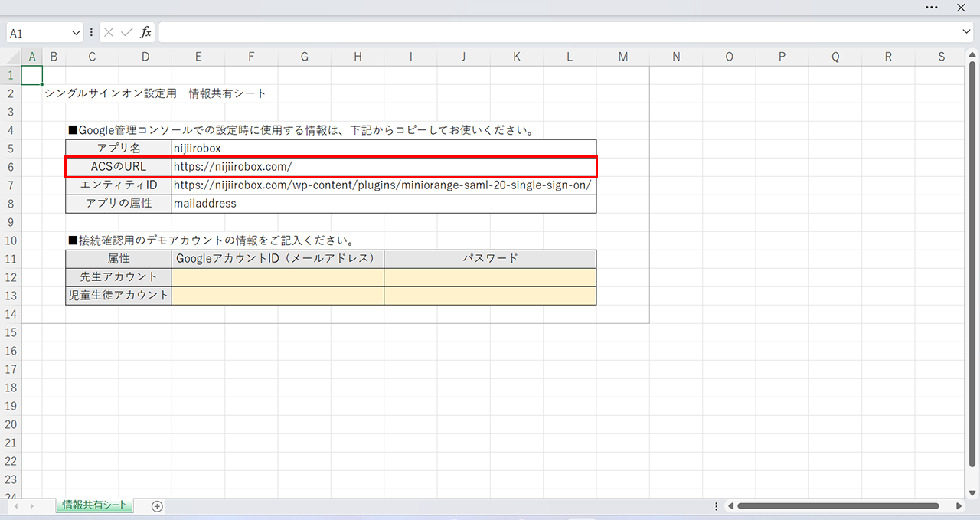Select the エンティティID URL cell

pyautogui.click(x=383, y=185)
